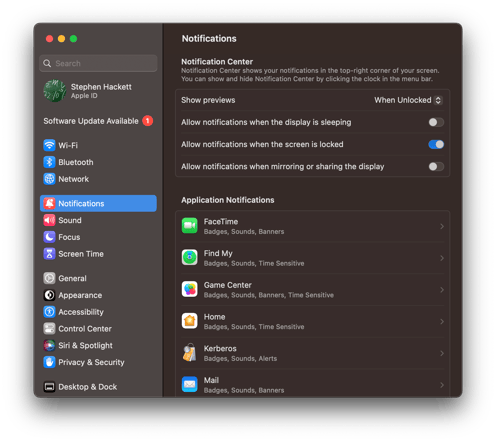Click the Mail row title
Screen dimensions: 496x442
pos(211,380)
